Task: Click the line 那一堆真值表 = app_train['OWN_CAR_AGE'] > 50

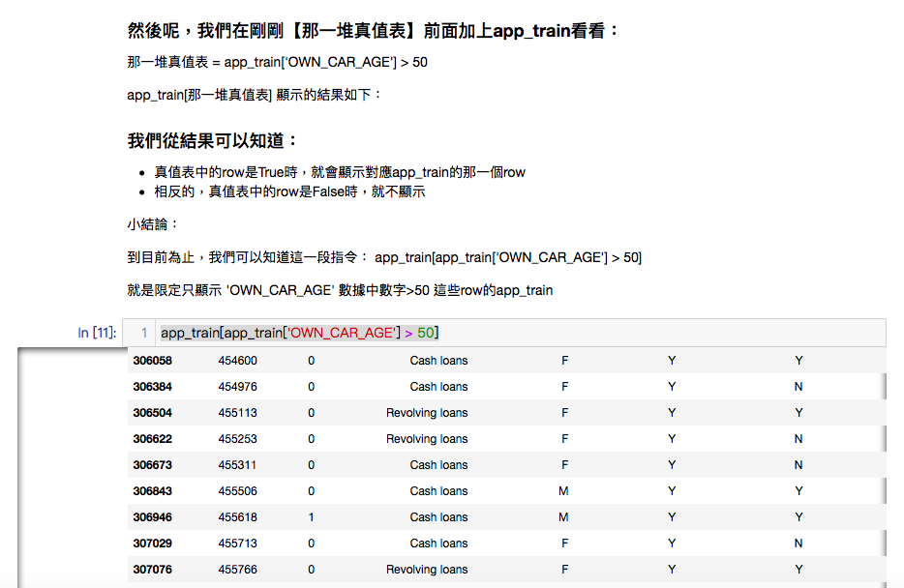Action: [278, 62]
